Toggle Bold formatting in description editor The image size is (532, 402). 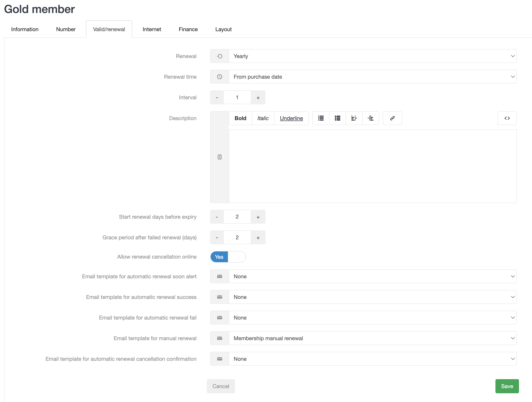pos(240,118)
